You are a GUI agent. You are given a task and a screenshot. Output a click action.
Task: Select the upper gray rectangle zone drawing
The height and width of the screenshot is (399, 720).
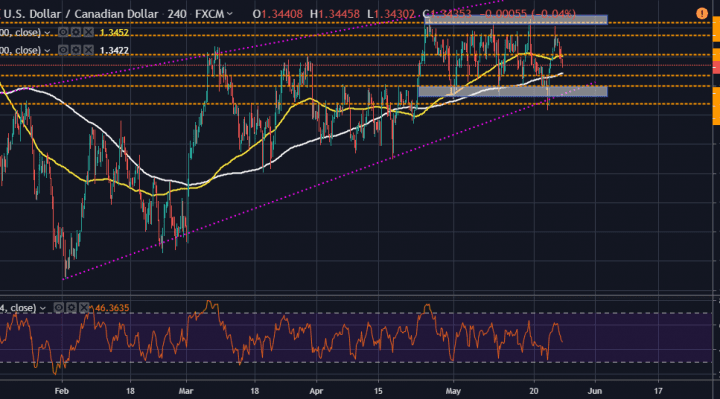pyautogui.click(x=516, y=20)
